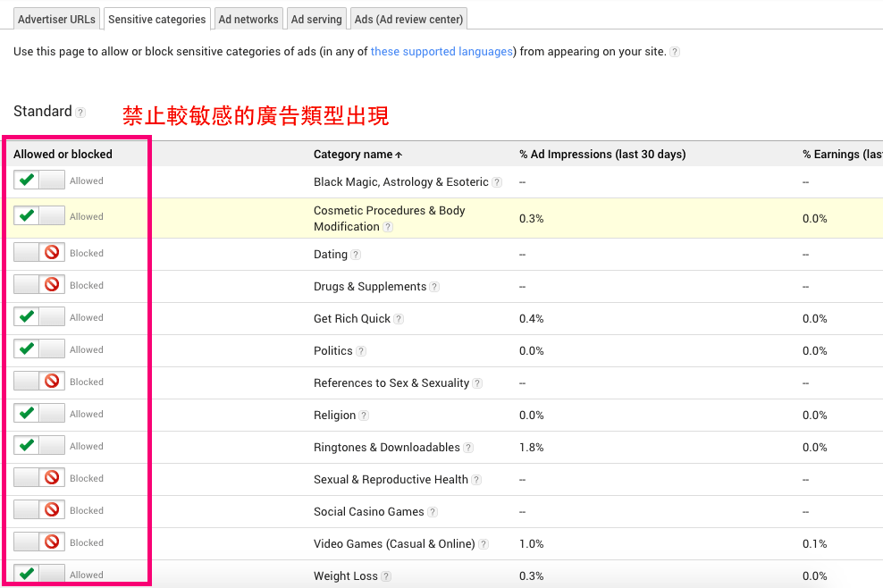Switch to the Advertiser URLs tab
This screenshot has height=588, width=883.
(x=56, y=19)
